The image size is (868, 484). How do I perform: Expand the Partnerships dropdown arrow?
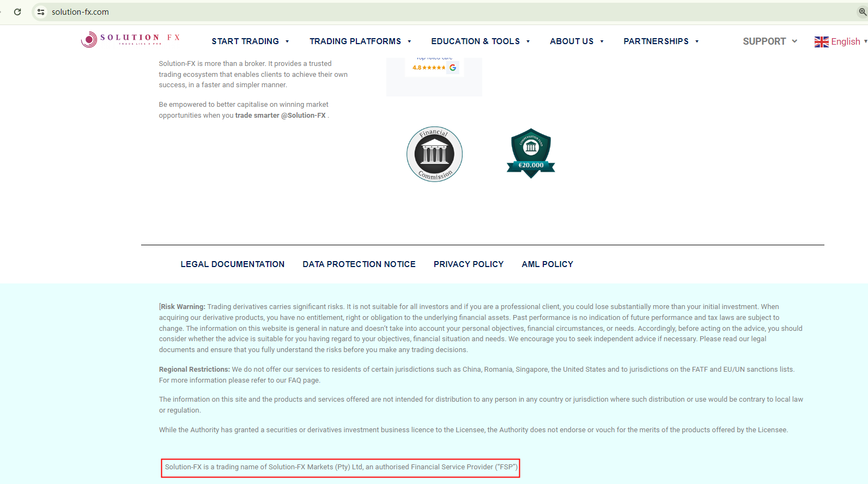point(697,41)
